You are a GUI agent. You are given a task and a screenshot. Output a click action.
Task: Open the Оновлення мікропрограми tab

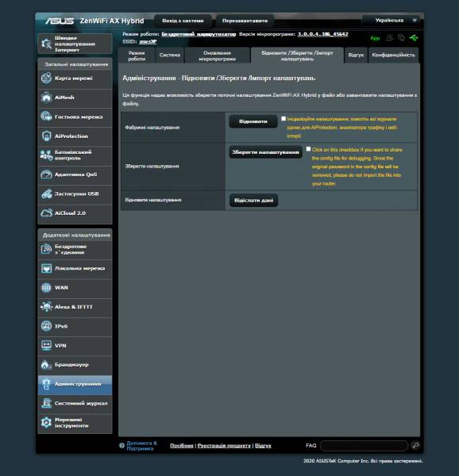pos(218,56)
